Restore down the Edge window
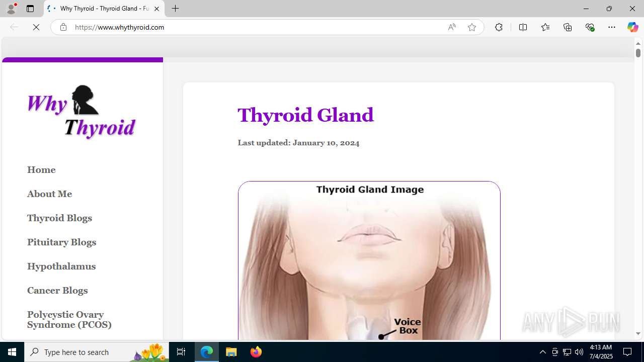Viewport: 644px width, 362px height. point(609,9)
